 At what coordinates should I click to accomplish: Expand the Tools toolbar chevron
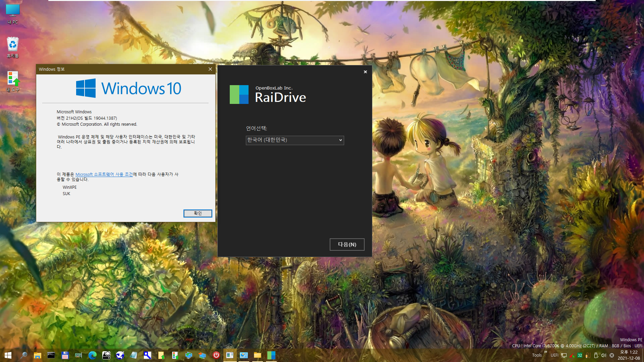tap(546, 352)
